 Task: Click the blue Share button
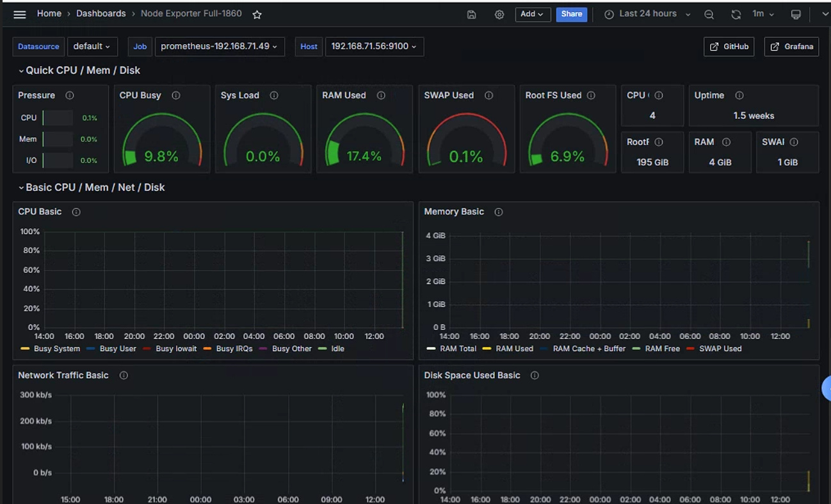point(572,14)
